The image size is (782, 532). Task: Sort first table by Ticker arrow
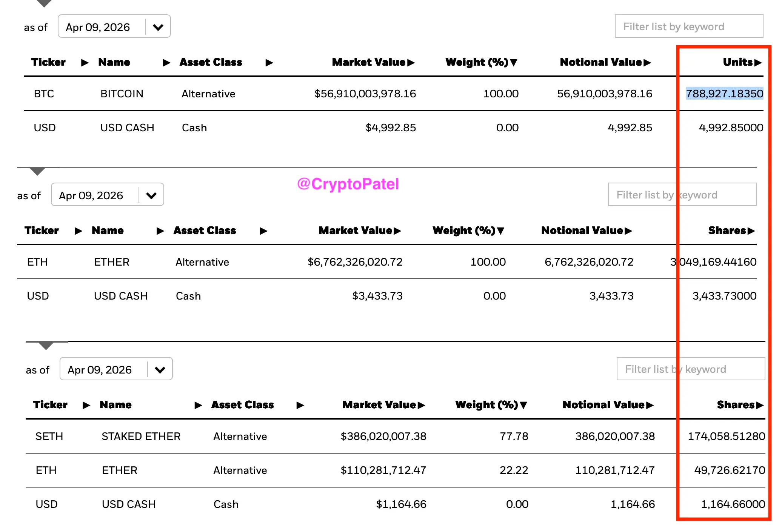(x=85, y=63)
